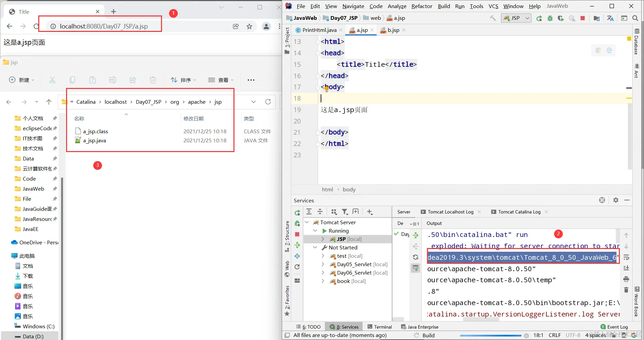The image size is (644, 340).
Task: Click the Print icon beside console output
Action: (x=626, y=279)
